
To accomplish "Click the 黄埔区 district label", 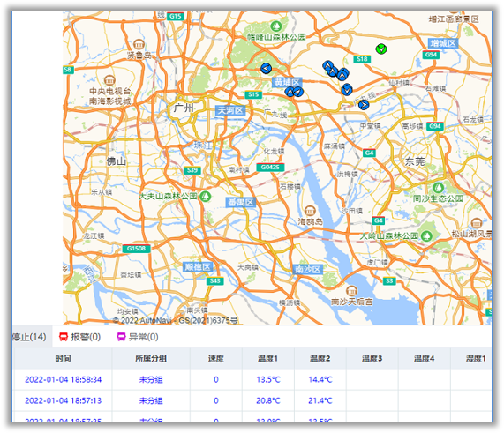I will [x=287, y=82].
